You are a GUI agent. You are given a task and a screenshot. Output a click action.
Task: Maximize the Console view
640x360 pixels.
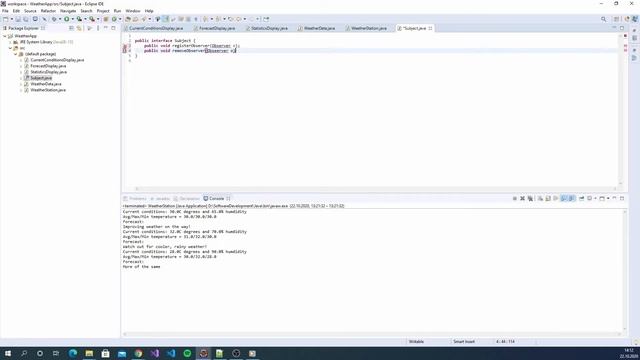tap(622, 198)
